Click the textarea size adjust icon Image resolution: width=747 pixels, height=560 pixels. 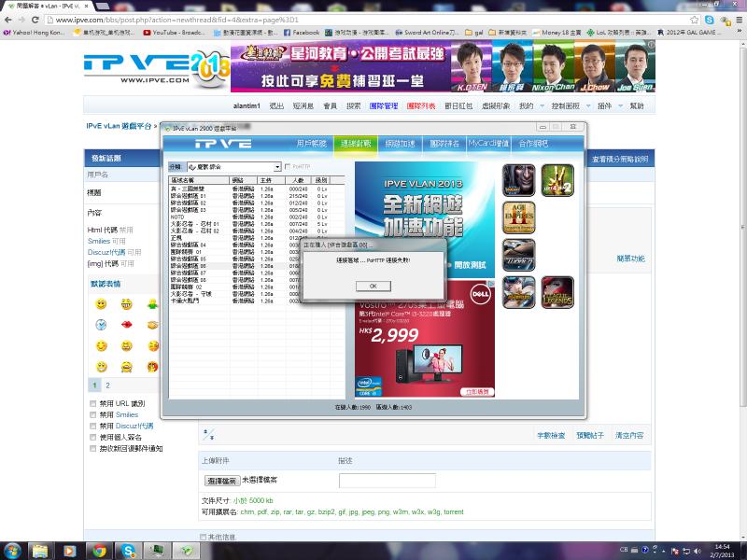(x=208, y=434)
